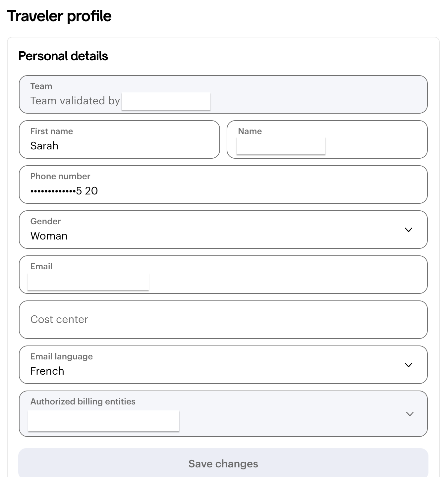This screenshot has width=448, height=477.
Task: Click the Email language chevron arrow
Action: tap(408, 365)
